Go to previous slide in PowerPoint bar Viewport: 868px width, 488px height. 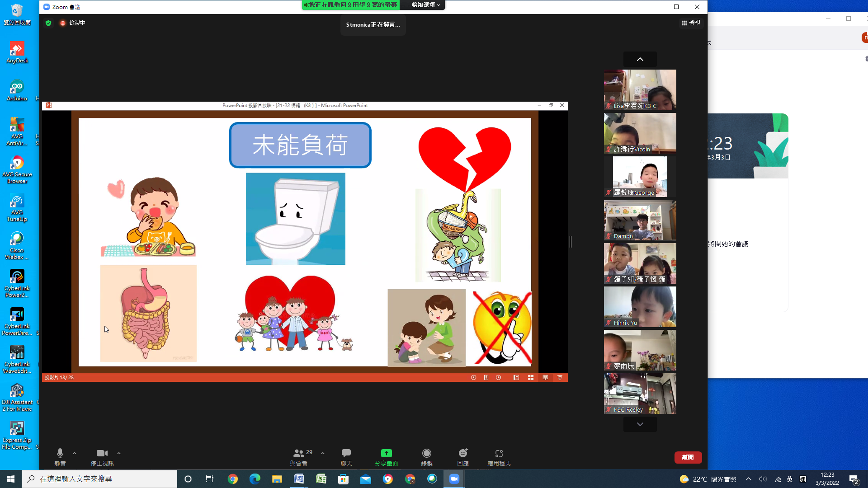click(474, 378)
